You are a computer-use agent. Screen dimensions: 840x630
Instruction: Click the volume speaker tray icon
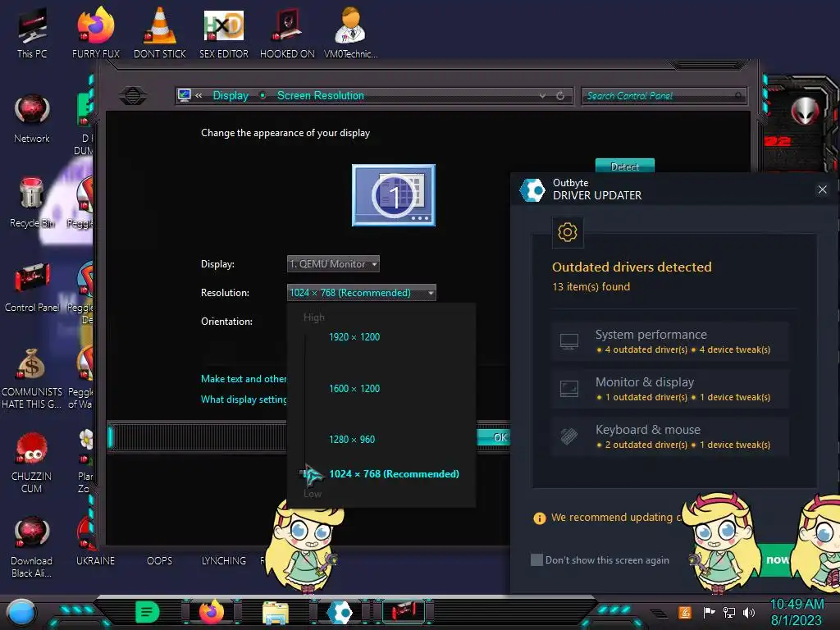[749, 612]
